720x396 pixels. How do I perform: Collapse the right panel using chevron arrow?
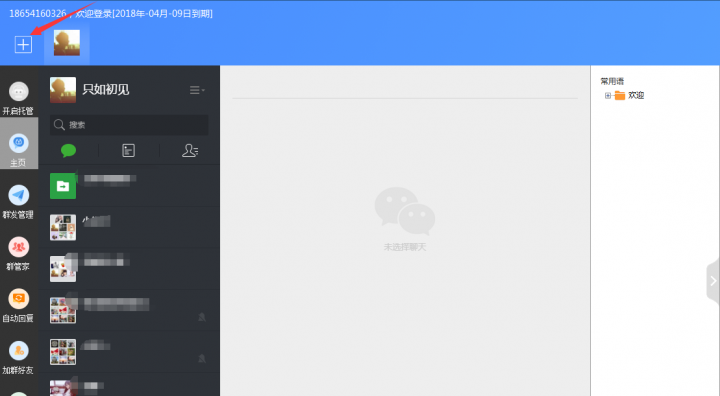point(713,281)
